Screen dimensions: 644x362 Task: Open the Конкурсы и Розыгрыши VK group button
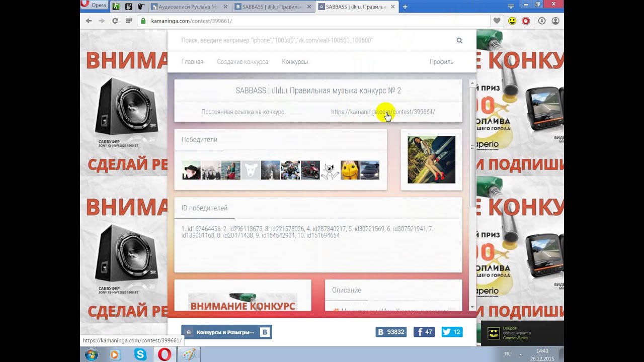226,332
